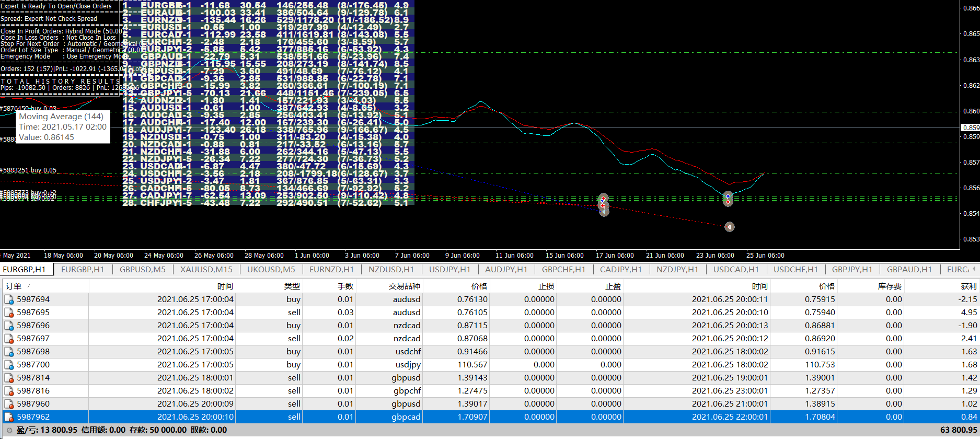Click the total profit 63 800.95 value
Image resolution: width=980 pixels, height=439 pixels.
[x=959, y=430]
